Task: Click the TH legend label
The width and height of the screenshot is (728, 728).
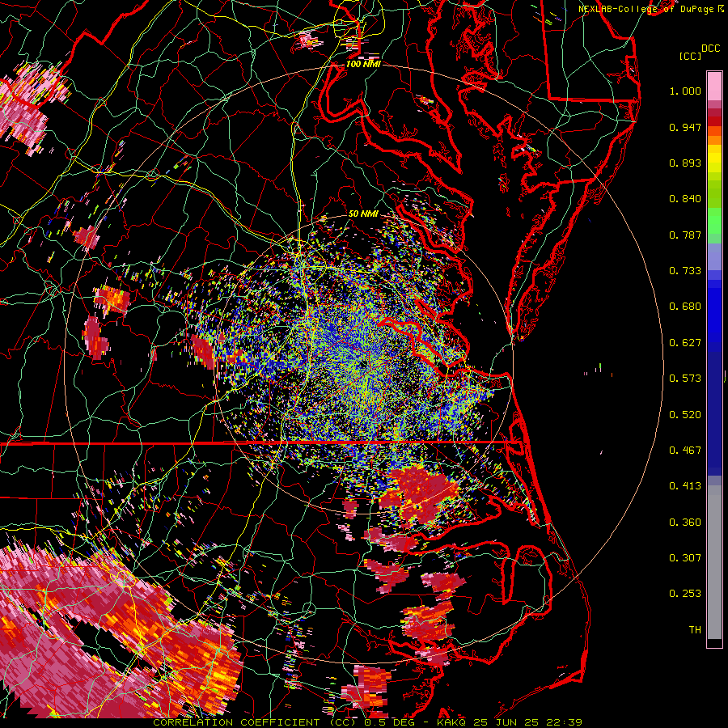Action: click(x=695, y=630)
